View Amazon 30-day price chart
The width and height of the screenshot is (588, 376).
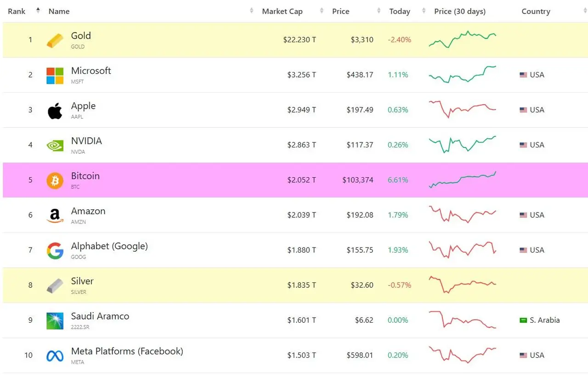(462, 215)
